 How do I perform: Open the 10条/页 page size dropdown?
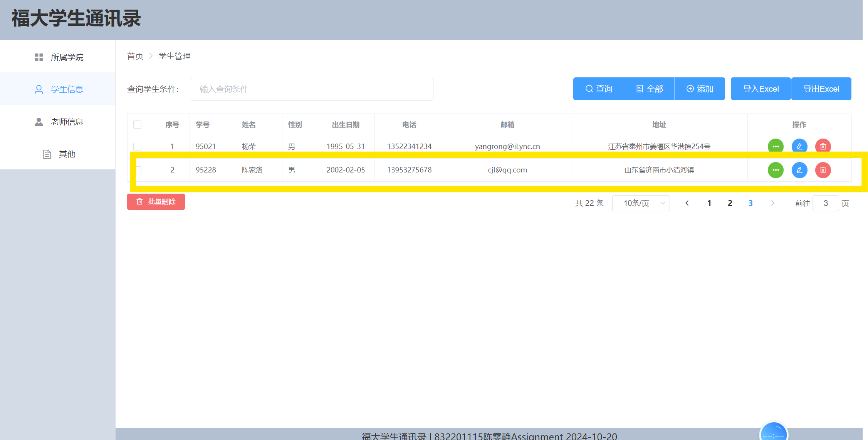tap(641, 203)
